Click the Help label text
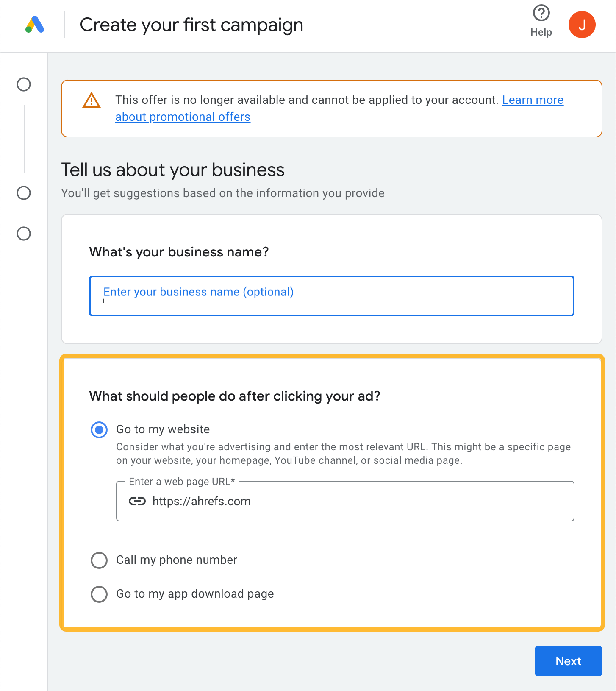Viewport: 616px width, 691px height. click(541, 32)
